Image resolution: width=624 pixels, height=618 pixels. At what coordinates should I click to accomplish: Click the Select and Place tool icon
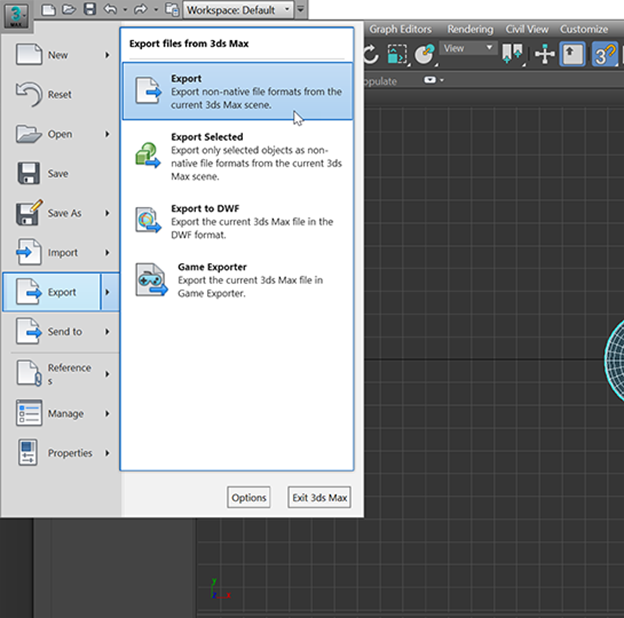(425, 54)
